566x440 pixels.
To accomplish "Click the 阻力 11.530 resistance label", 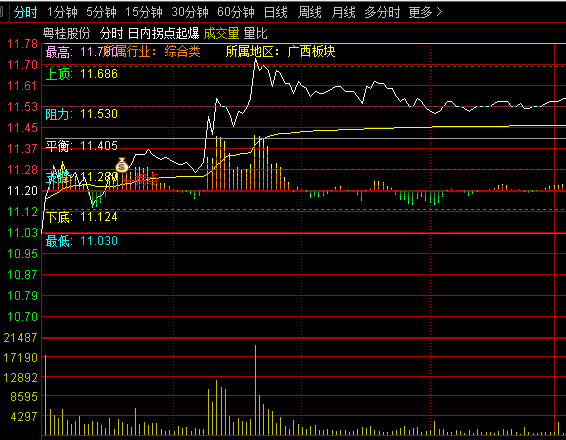I will (x=82, y=114).
